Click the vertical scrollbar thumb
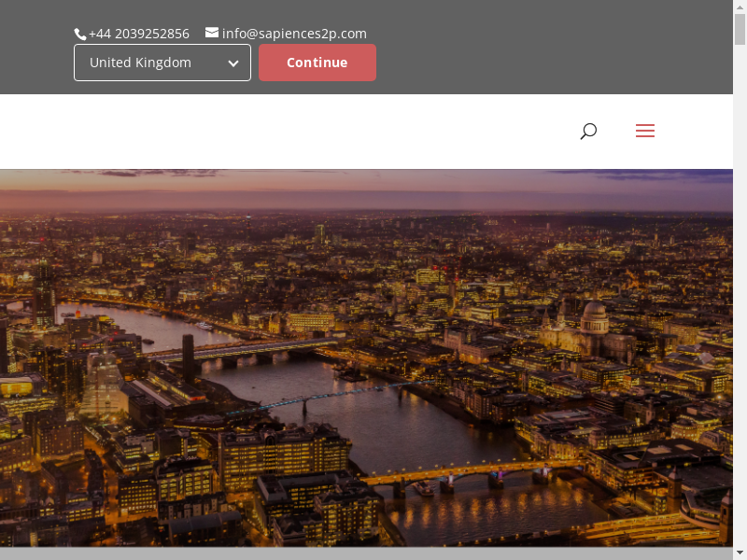This screenshot has width=747, height=560. [740, 30]
